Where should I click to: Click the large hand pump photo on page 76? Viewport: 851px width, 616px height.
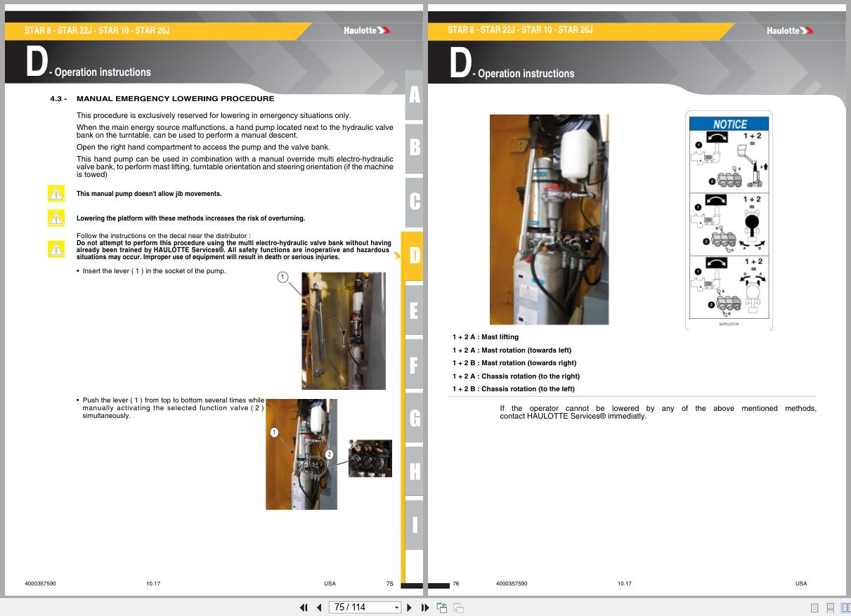[x=549, y=219]
